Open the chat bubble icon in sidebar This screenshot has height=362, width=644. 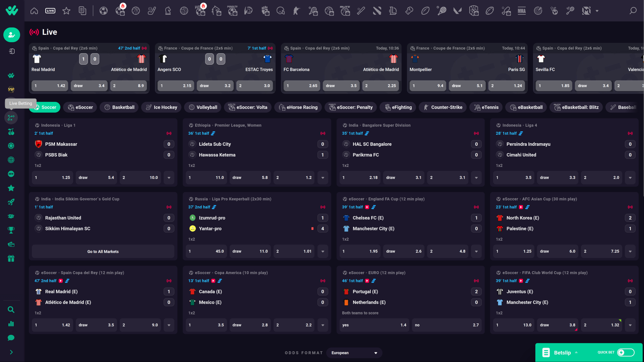11,338
